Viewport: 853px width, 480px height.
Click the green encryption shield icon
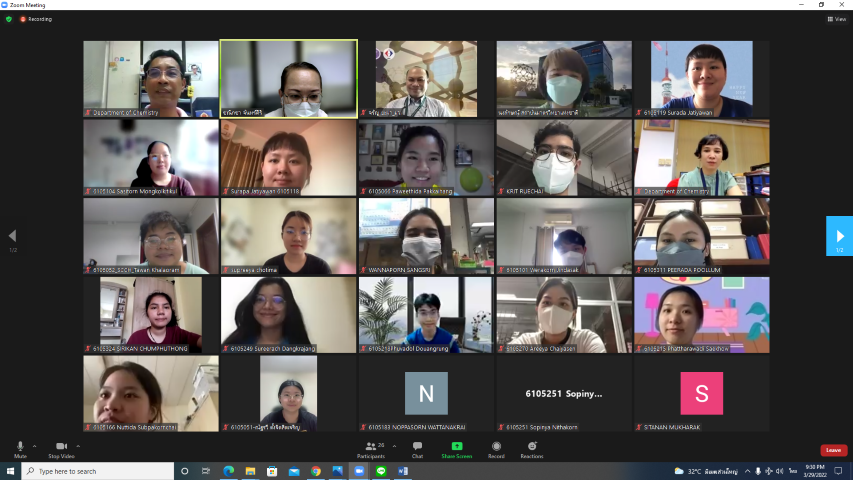9,19
